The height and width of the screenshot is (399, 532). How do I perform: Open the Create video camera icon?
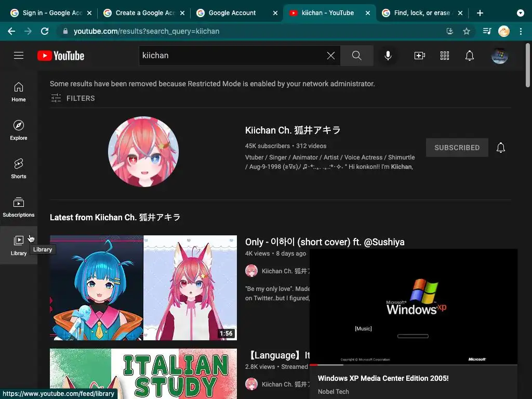coord(420,55)
